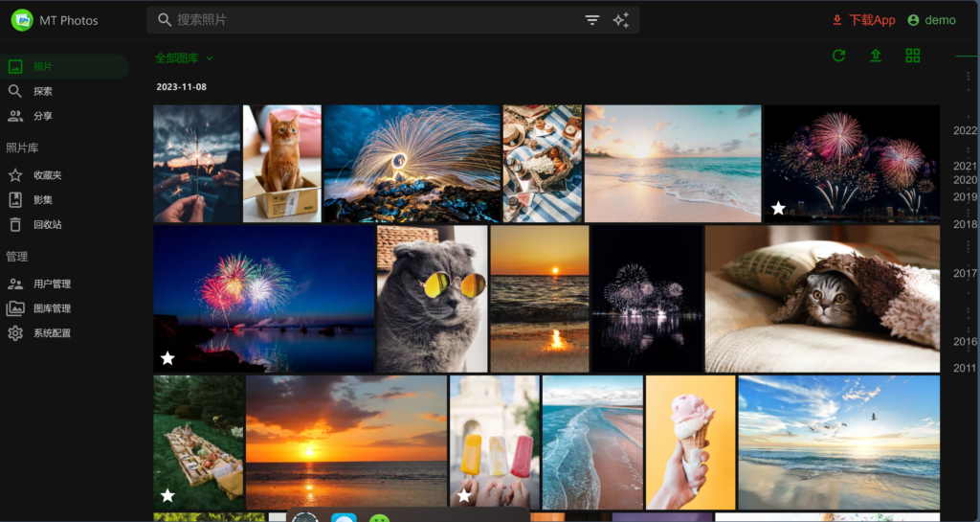Click the 系统配置 gear icon

coord(15,333)
